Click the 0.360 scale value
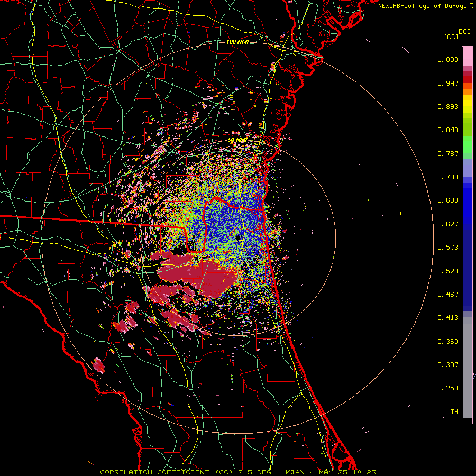The height and width of the screenshot is (476, 476). coord(448,342)
